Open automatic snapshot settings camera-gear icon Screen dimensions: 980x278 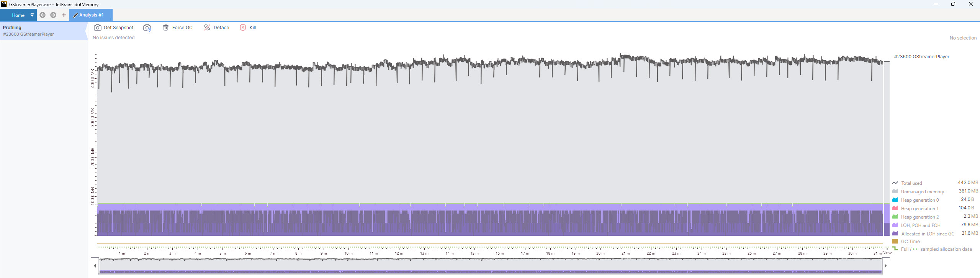pos(147,28)
